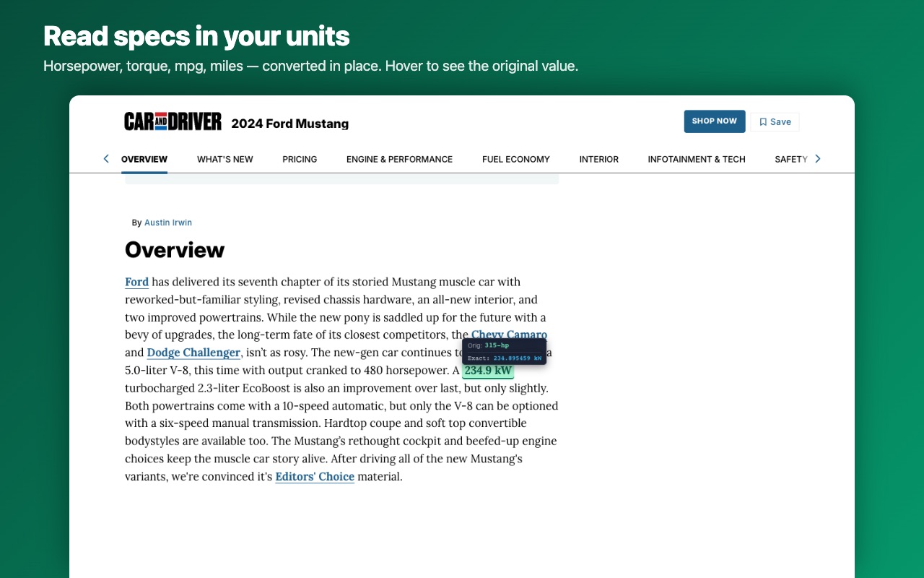Open the Dodge Challenger link
Image resolution: width=924 pixels, height=578 pixels.
click(x=193, y=353)
